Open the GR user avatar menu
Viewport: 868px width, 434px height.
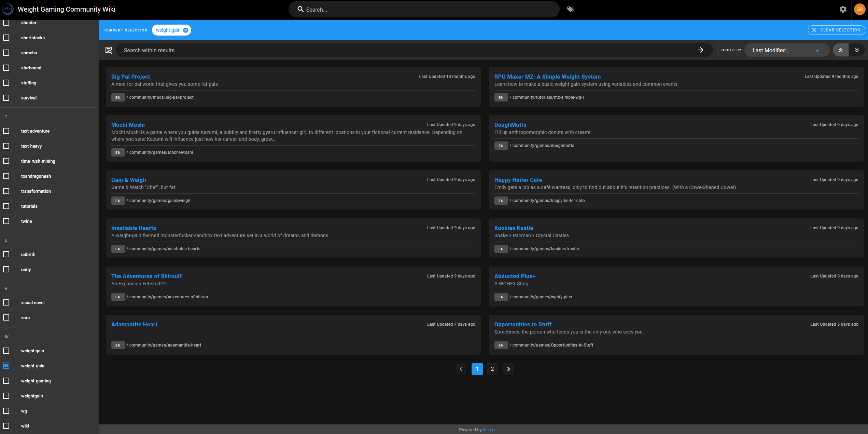tap(859, 9)
